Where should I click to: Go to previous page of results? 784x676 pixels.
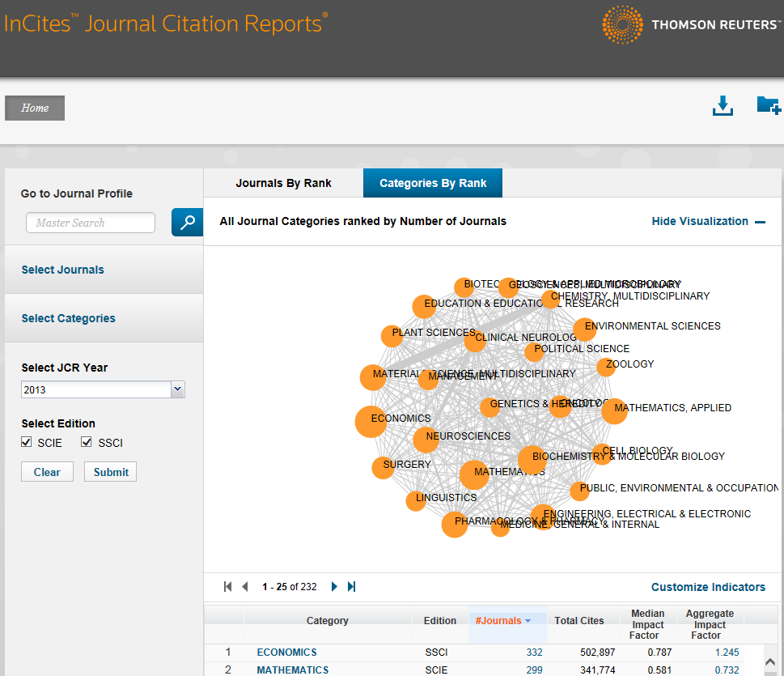point(245,586)
